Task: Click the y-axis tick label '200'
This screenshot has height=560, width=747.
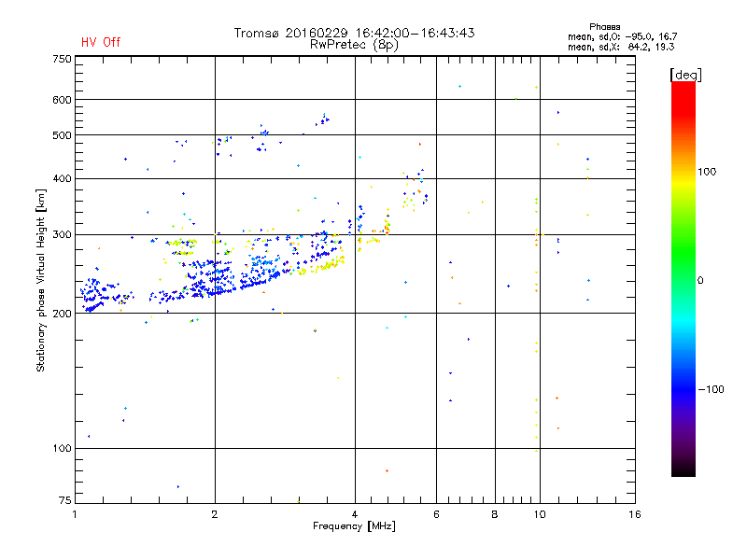Action: click(62, 314)
